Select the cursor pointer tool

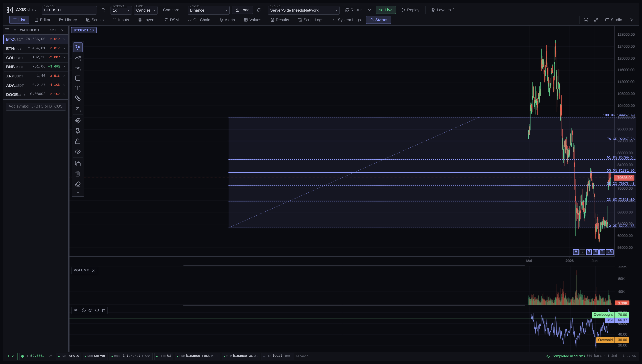(78, 47)
